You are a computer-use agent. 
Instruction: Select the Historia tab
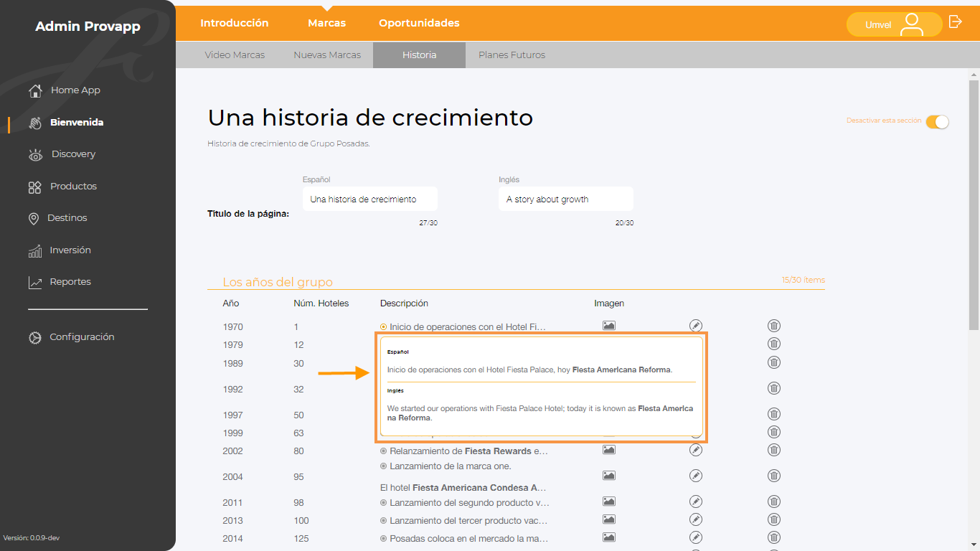coord(420,55)
